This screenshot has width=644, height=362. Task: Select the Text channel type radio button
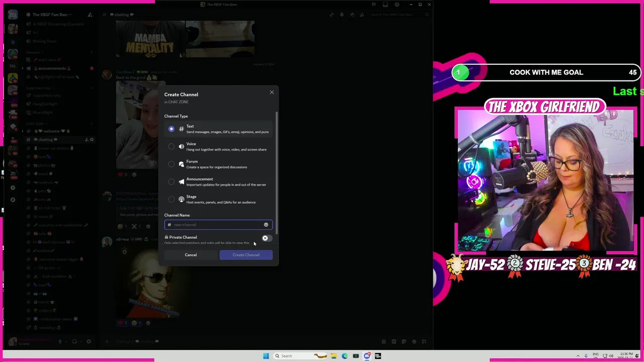[x=172, y=129]
